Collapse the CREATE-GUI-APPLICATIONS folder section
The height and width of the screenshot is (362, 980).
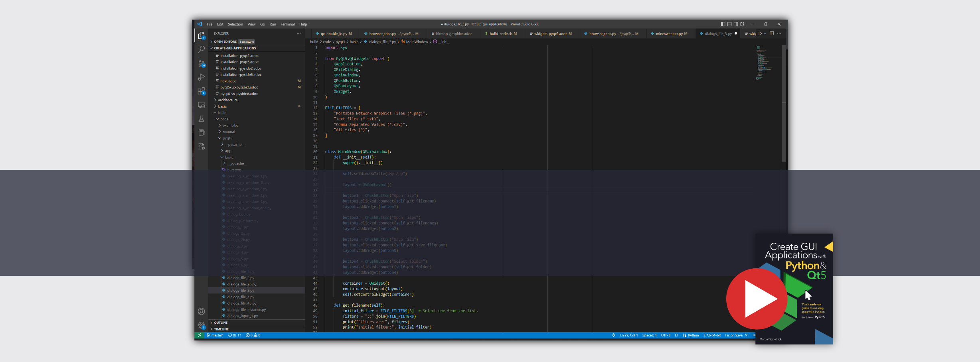coord(235,48)
